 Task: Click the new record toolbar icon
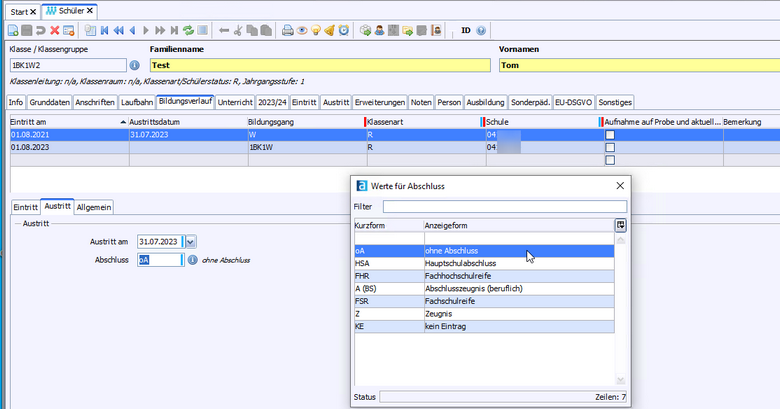click(x=13, y=30)
